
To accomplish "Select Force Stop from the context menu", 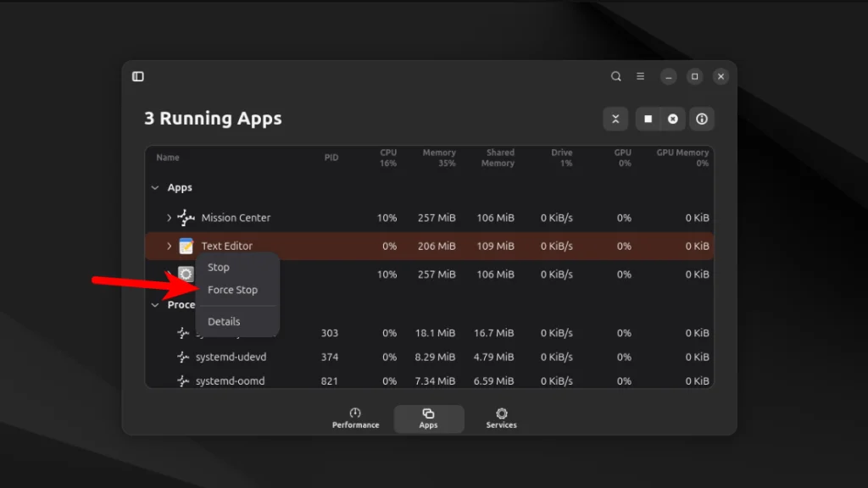I will [234, 290].
